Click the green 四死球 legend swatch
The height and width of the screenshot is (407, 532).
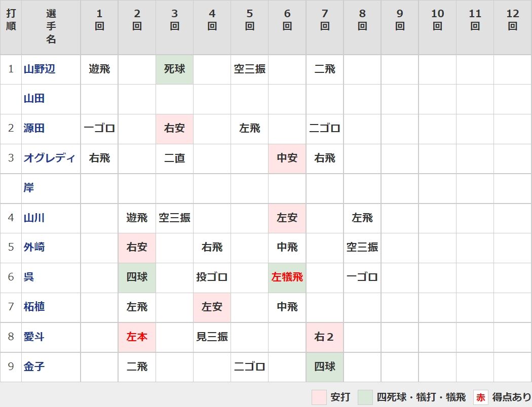pos(365,397)
